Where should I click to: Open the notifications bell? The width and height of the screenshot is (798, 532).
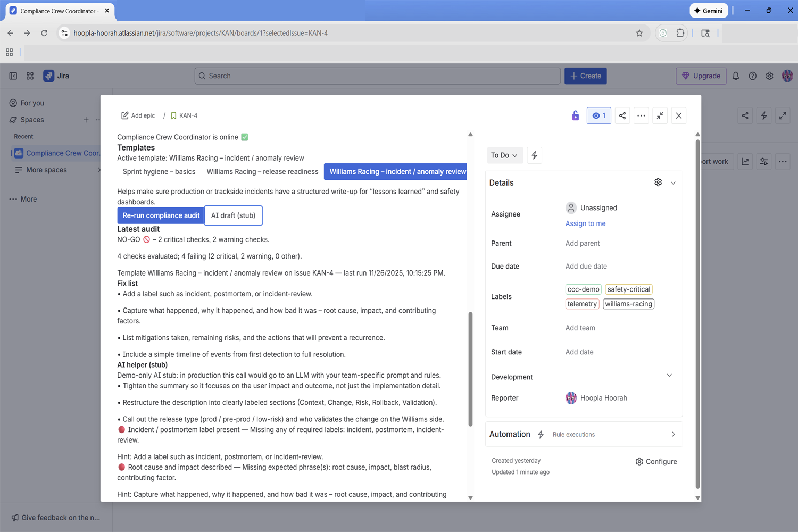[736, 76]
